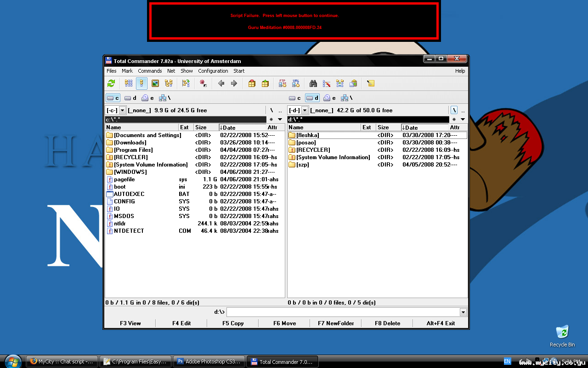Image resolution: width=588 pixels, height=368 pixels.
Task: Open the Commands menu
Action: [x=150, y=71]
